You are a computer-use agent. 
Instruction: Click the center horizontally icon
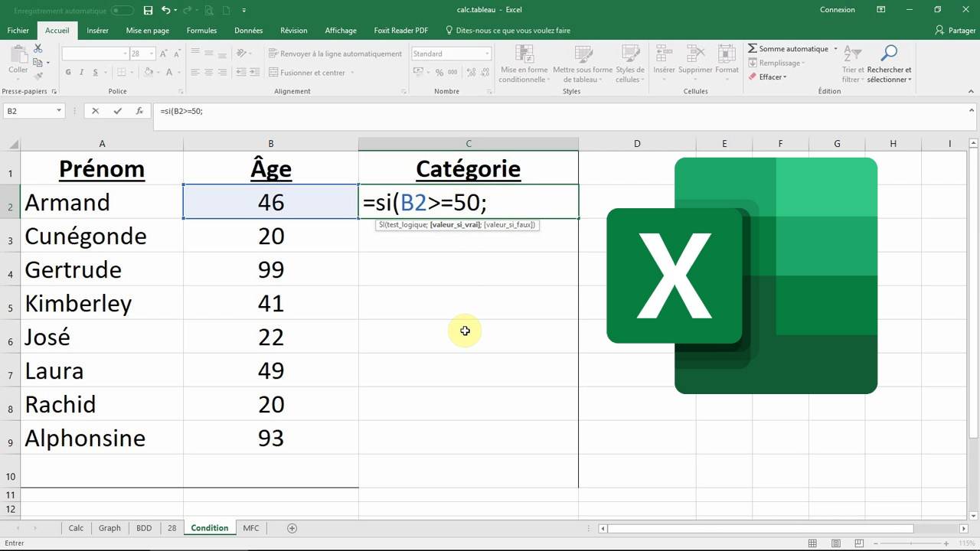click(x=208, y=73)
